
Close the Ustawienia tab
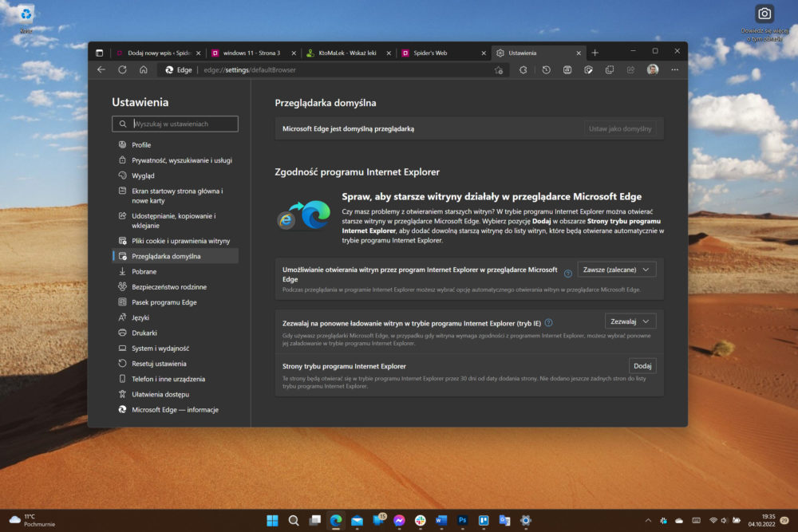click(579, 53)
